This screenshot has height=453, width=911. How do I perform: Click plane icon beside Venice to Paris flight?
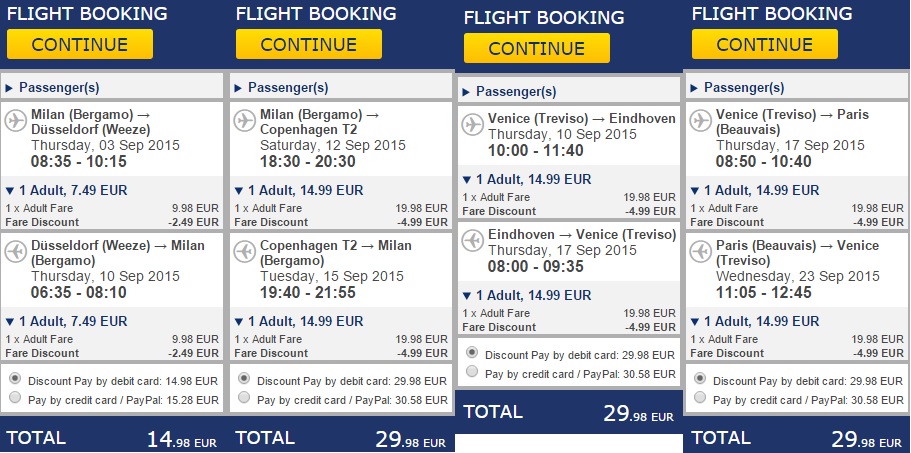(x=701, y=120)
